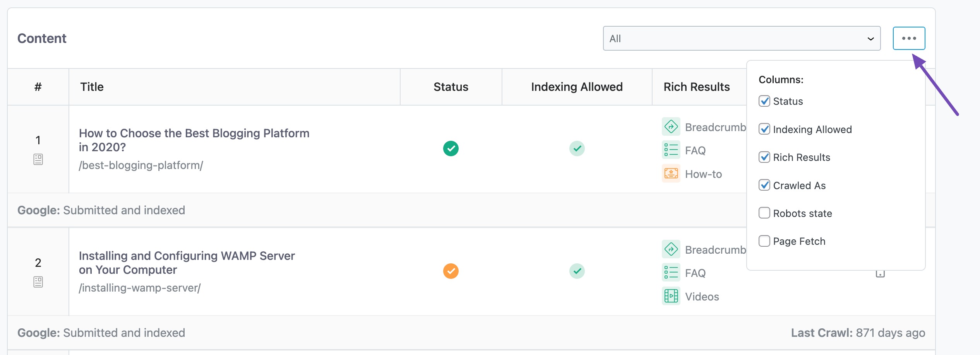Screen dimensions: 980x355
Task: Click 'Google: Submitted and indexed' under row 2
Action: (x=101, y=333)
